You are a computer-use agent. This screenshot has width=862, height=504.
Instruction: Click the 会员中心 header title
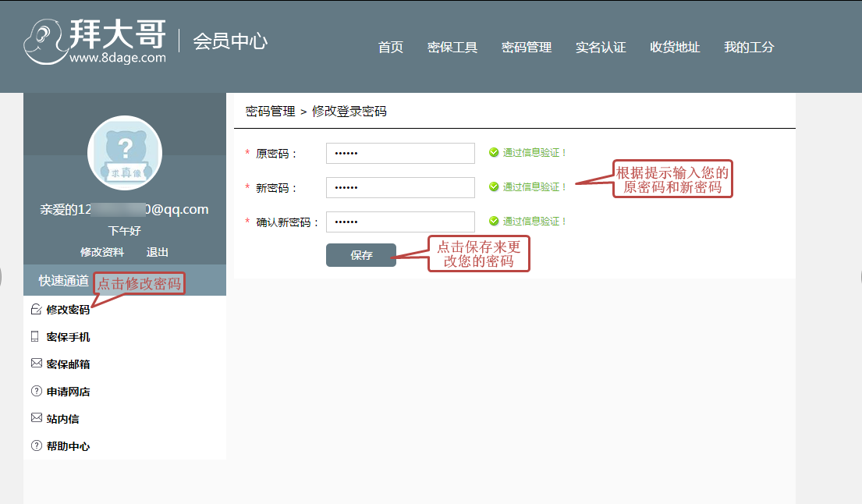[230, 41]
